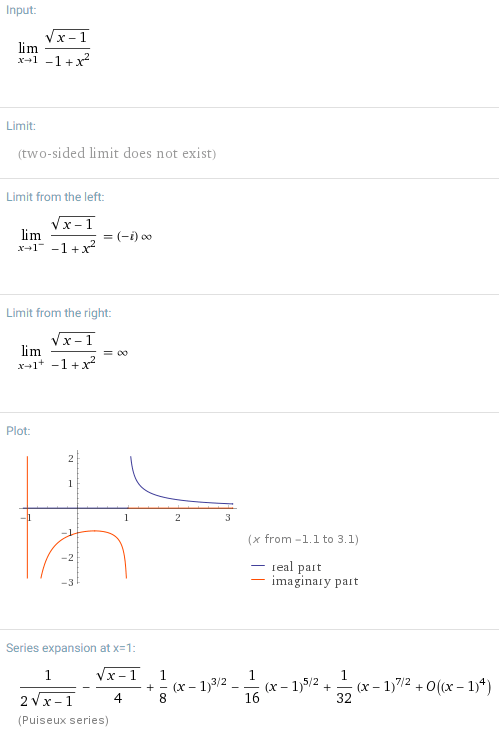The width and height of the screenshot is (499, 735).
Task: Click the (−i)∞ result
Action: tap(134, 236)
